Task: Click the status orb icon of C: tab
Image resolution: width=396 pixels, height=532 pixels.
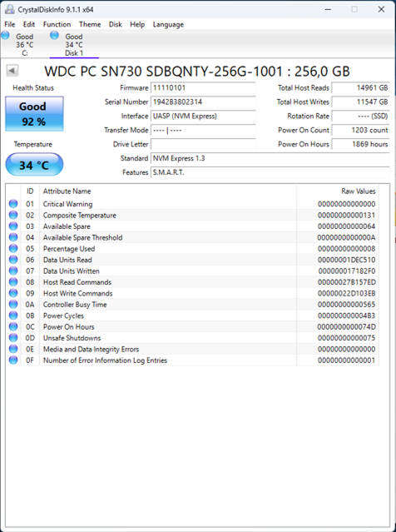Action: click(5, 35)
